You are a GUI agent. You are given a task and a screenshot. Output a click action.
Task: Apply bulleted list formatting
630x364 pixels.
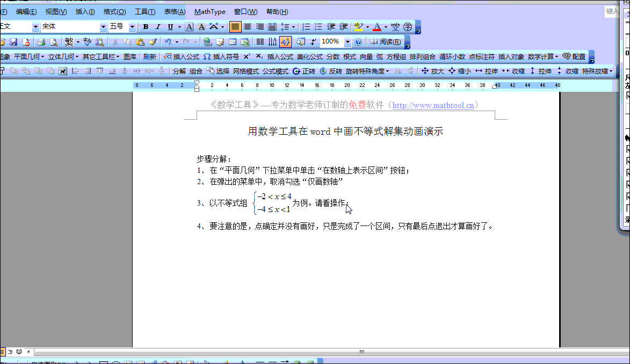pos(318,27)
